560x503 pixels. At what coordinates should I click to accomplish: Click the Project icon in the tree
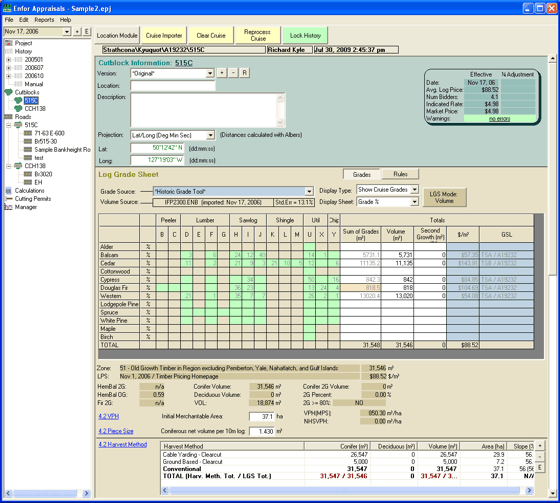[x=9, y=43]
